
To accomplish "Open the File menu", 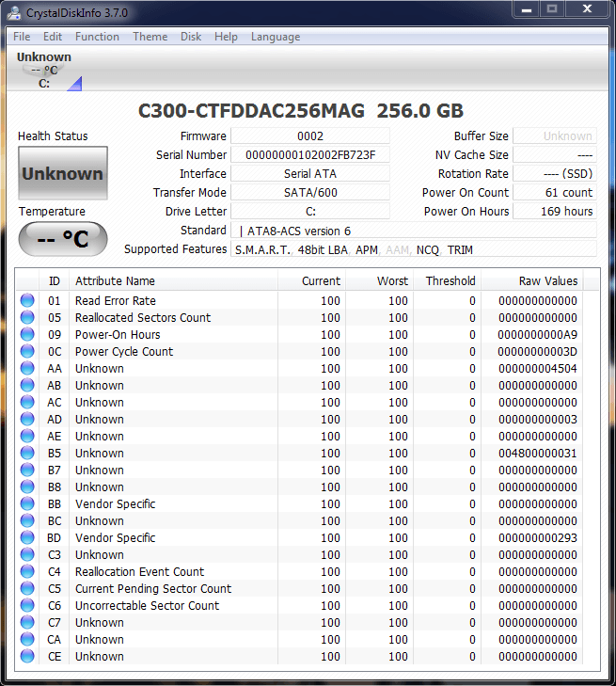I will 22,37.
